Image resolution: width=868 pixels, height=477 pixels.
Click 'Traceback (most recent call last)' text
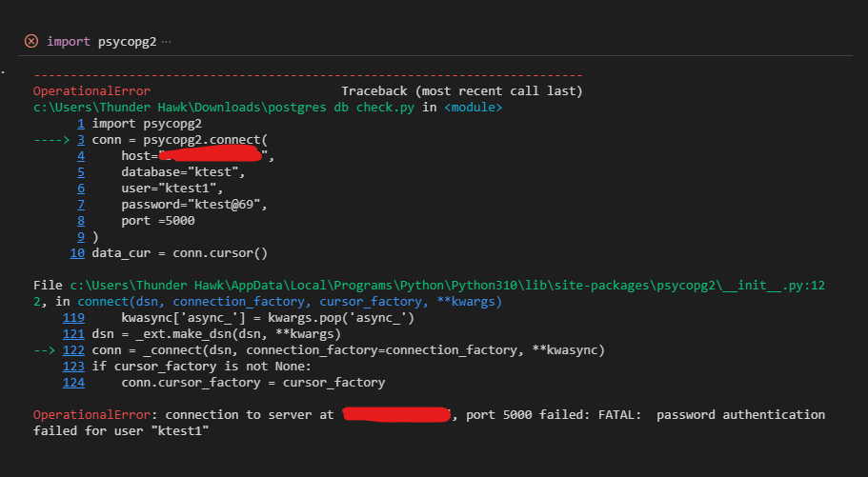(462, 91)
